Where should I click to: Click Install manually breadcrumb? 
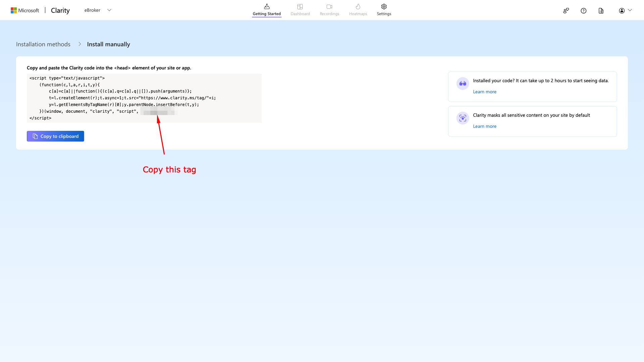coord(108,44)
